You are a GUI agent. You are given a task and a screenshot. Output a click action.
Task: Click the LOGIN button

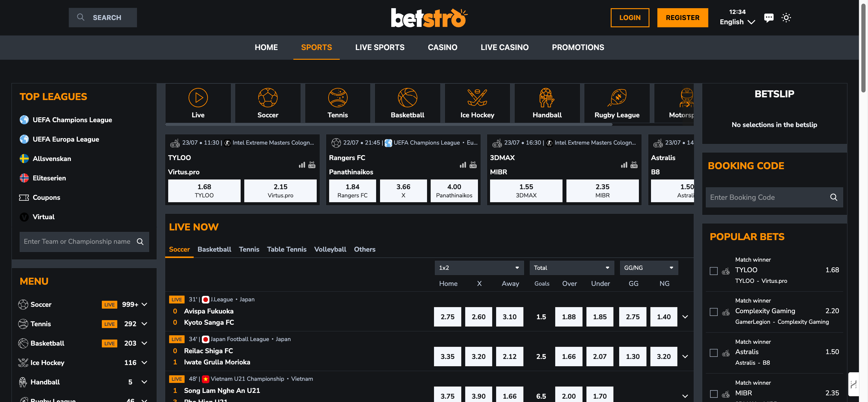click(x=630, y=18)
